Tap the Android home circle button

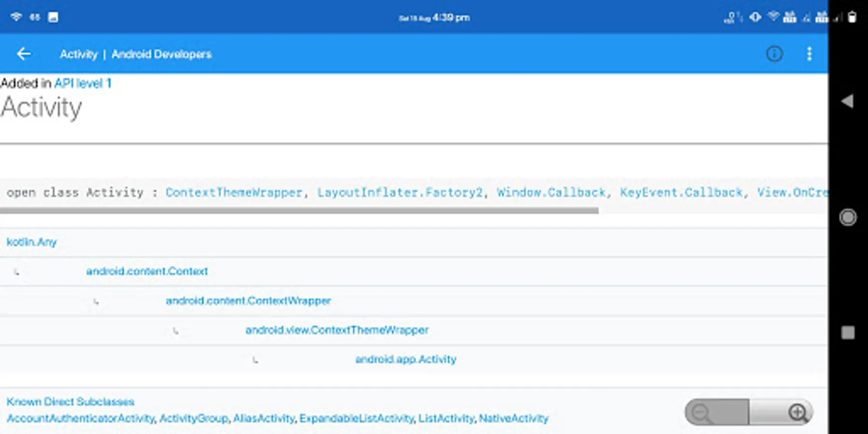pos(848,217)
